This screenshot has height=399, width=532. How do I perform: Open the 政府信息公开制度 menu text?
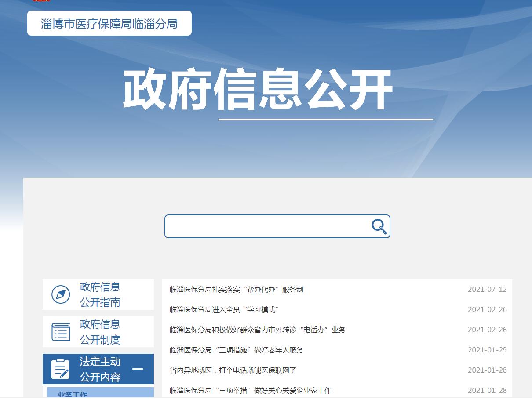point(100,332)
